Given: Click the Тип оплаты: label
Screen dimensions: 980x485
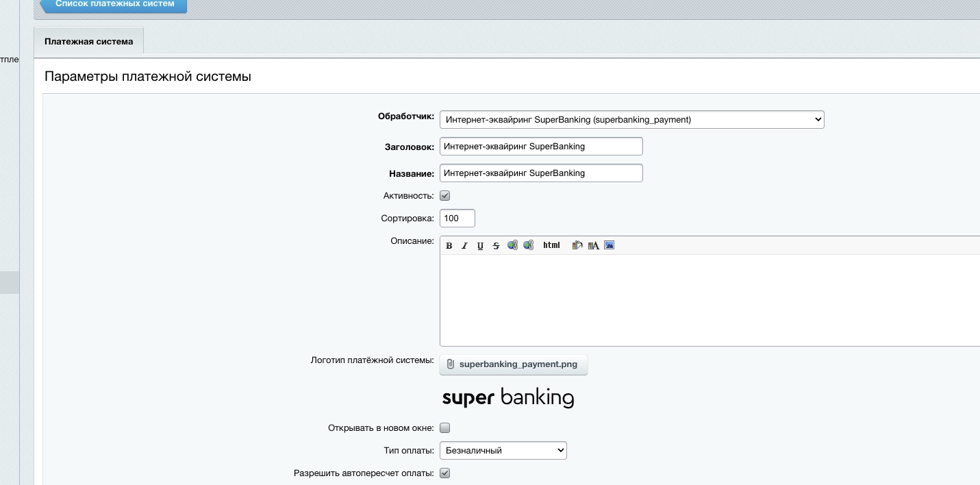Looking at the screenshot, I should point(410,451).
